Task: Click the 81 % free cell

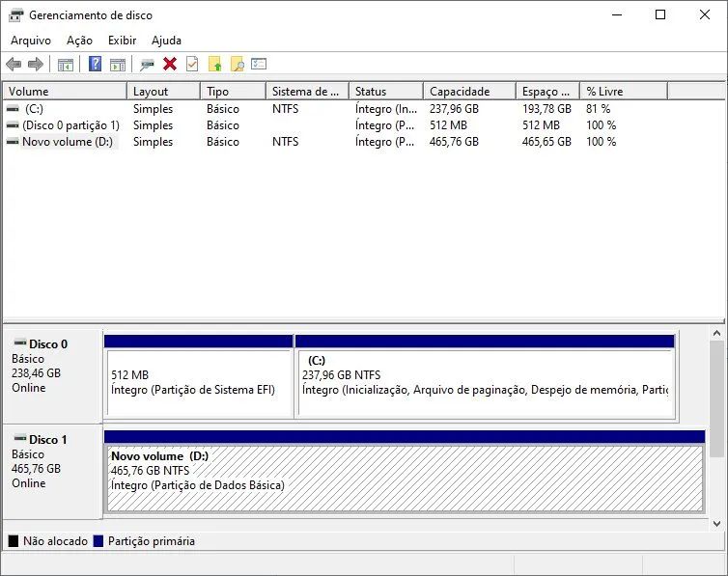Action: (598, 108)
